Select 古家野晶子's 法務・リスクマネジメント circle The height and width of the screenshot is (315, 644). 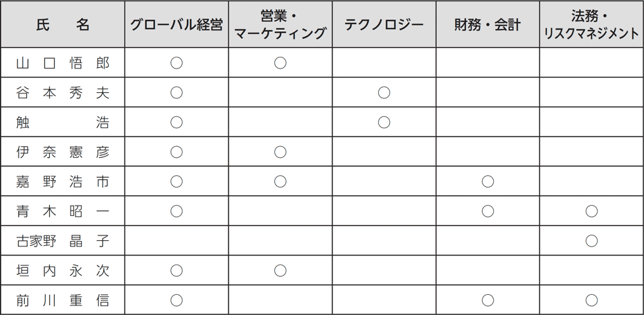click(591, 241)
